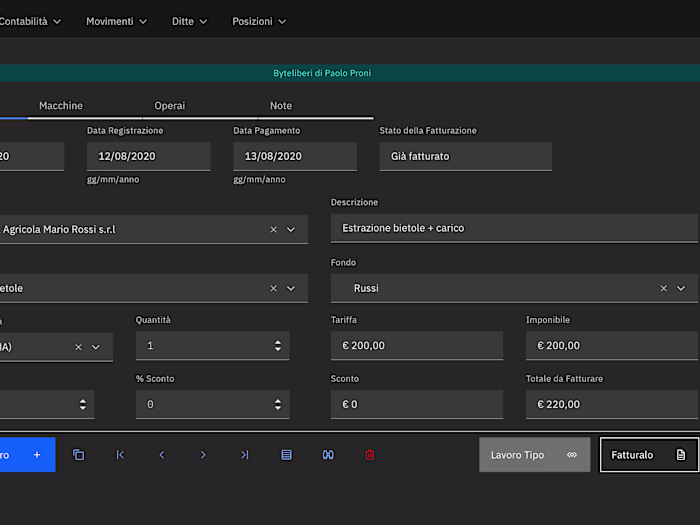Jump to the first record

click(120, 455)
